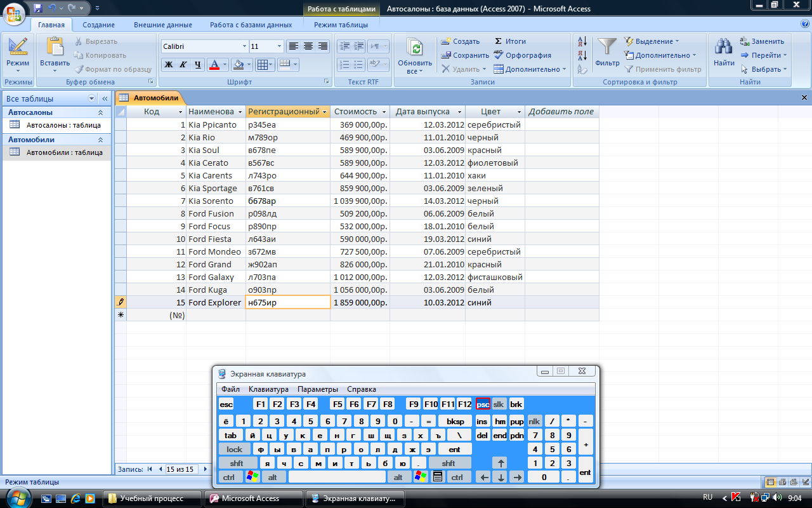Open the font size 11 dropdown
This screenshot has width=812, height=508.
279,46
